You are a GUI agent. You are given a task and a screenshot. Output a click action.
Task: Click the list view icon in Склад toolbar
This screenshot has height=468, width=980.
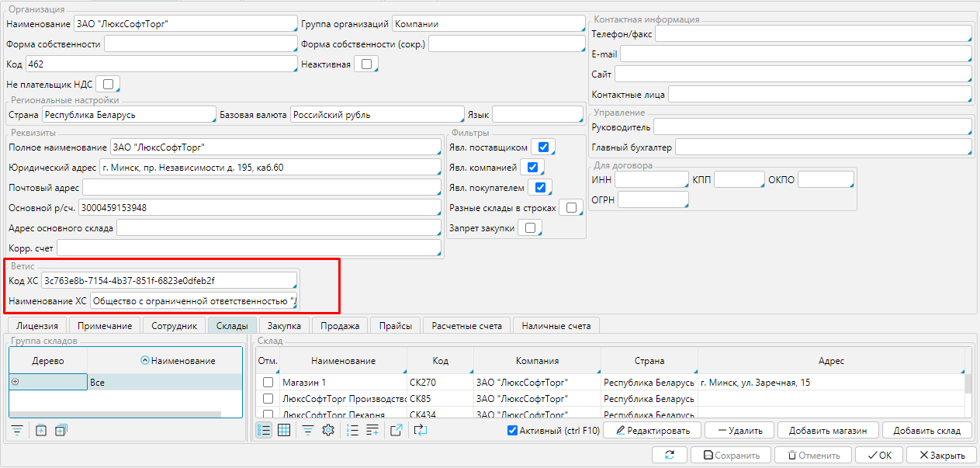[264, 430]
